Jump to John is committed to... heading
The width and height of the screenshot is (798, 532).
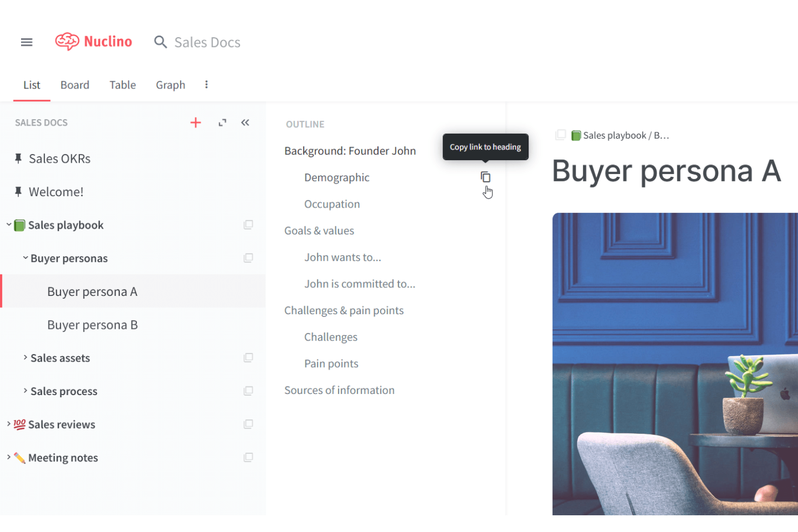(360, 284)
